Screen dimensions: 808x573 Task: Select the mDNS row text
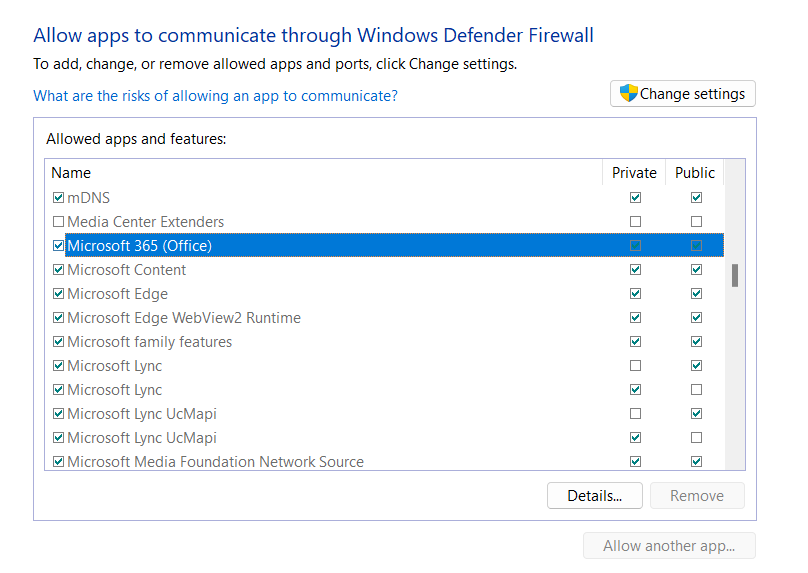[89, 198]
